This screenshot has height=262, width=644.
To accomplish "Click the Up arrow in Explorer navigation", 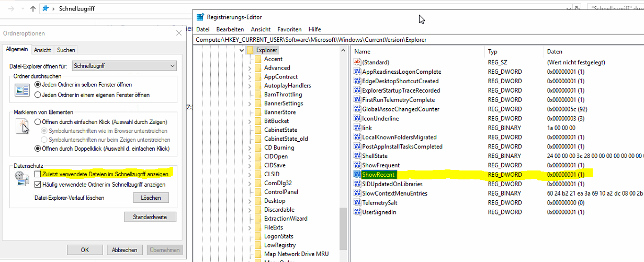I will tap(33, 9).
